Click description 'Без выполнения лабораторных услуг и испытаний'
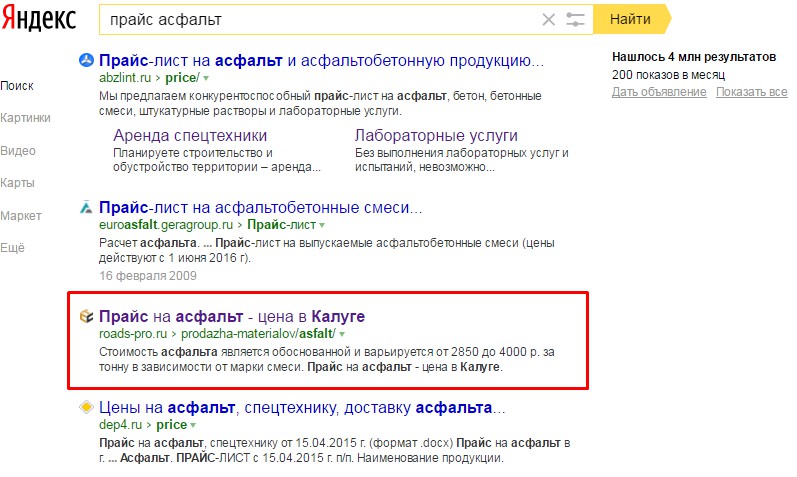The width and height of the screenshot is (797, 477). tap(462, 160)
